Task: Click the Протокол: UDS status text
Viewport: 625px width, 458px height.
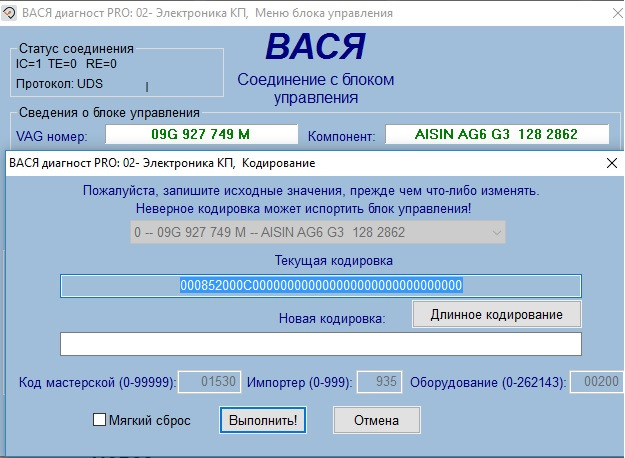Action: click(x=59, y=84)
